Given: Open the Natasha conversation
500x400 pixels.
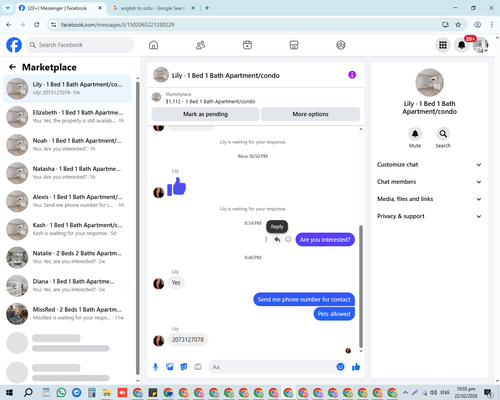Looking at the screenshot, I should (67, 173).
